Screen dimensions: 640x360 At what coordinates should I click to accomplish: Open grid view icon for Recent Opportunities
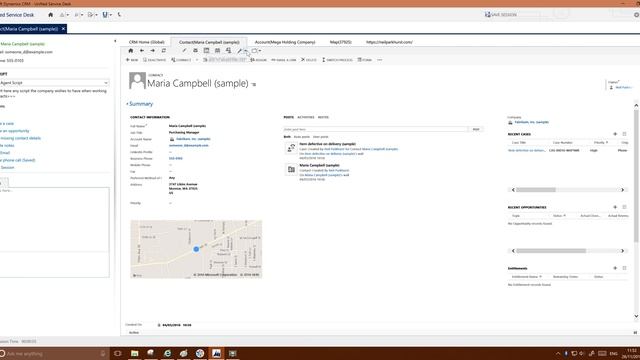tap(624, 207)
